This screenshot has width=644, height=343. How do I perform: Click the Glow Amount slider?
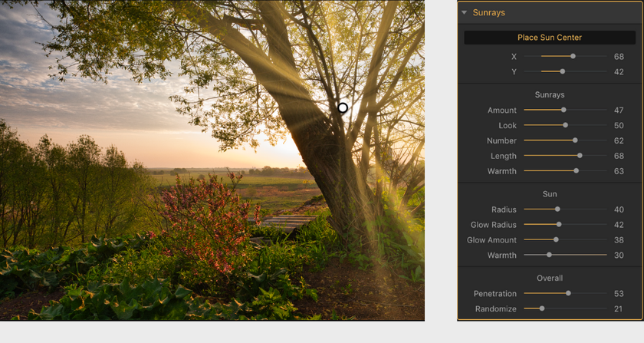[565, 239]
